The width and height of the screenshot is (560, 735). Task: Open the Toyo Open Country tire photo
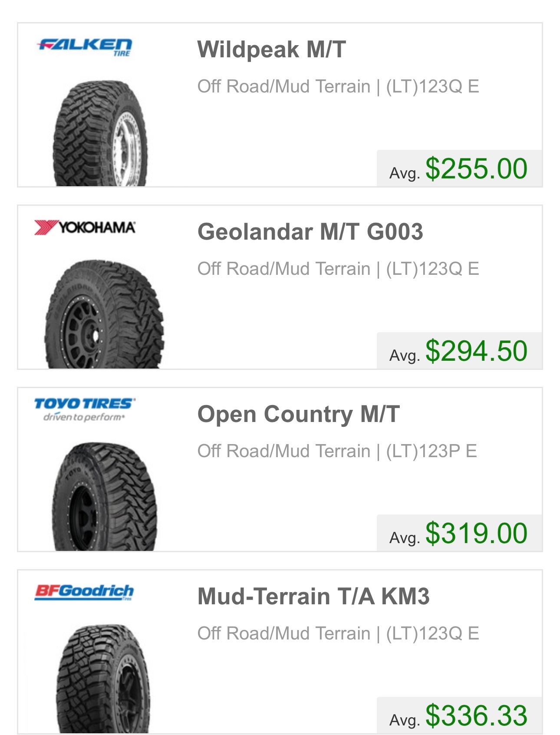pos(104,497)
